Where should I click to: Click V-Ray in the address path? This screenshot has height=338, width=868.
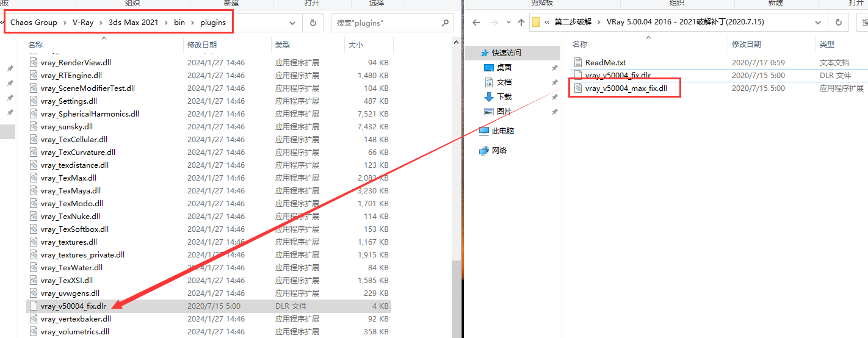click(x=83, y=23)
